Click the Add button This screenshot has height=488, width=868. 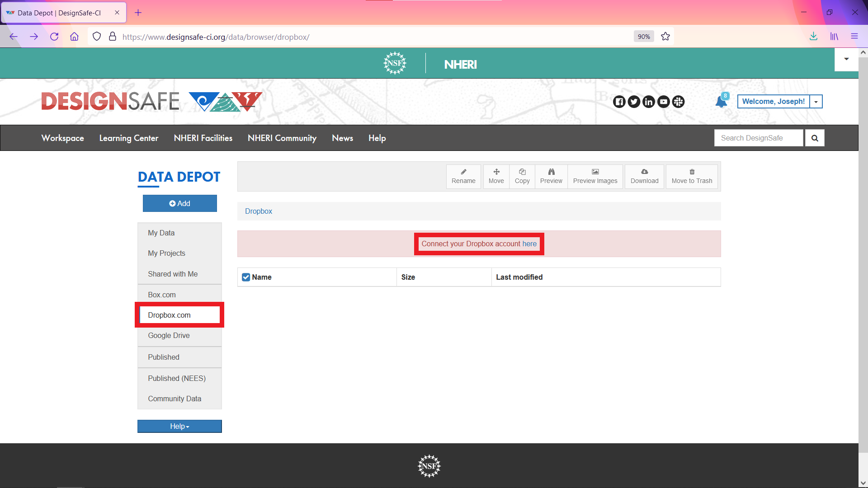coord(180,203)
